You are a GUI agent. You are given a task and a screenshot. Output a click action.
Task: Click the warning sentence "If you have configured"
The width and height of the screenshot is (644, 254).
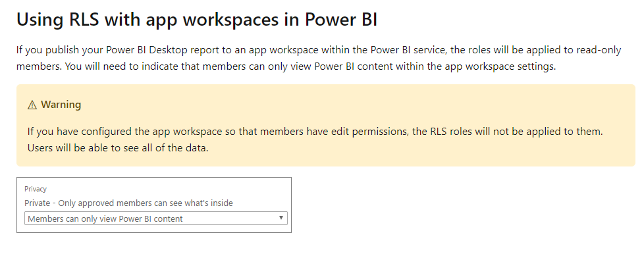point(315,132)
